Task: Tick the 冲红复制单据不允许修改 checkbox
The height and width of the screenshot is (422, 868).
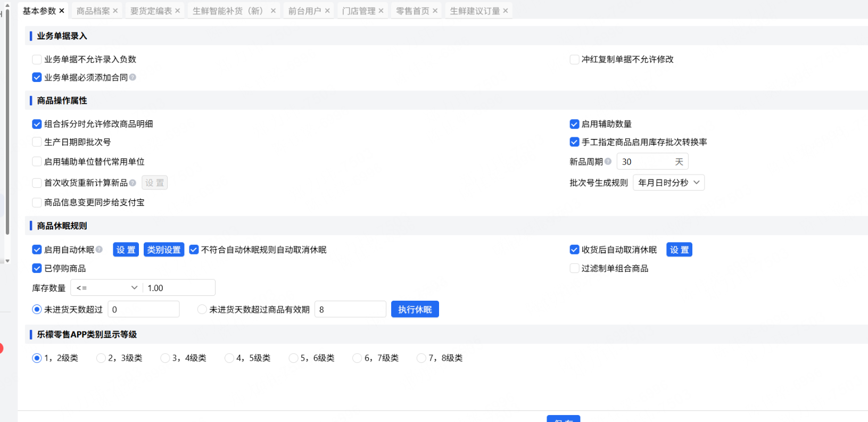Action: 574,59
